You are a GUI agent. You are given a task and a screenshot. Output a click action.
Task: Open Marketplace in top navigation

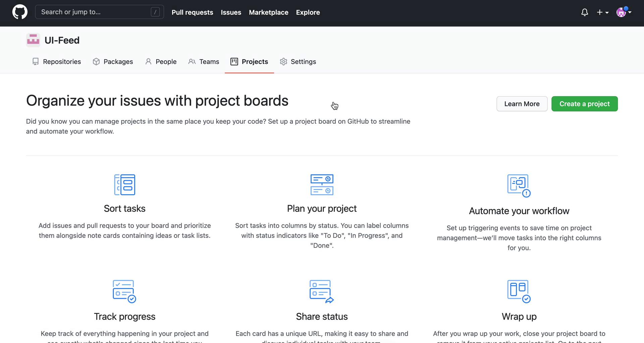click(269, 12)
